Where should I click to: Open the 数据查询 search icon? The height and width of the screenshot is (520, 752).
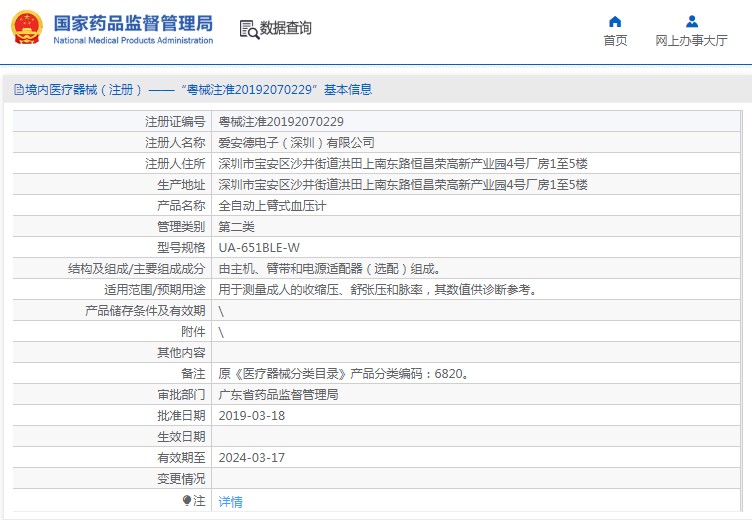pyautogui.click(x=249, y=29)
